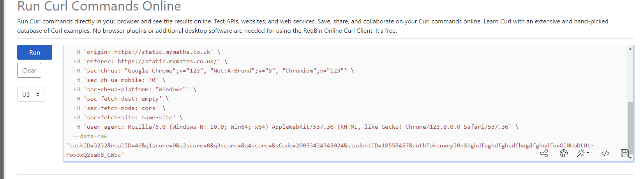The height and width of the screenshot is (179, 644).
Task: Click the 'sec-ch-ua-mobile: ?0' line
Action: (x=119, y=80)
